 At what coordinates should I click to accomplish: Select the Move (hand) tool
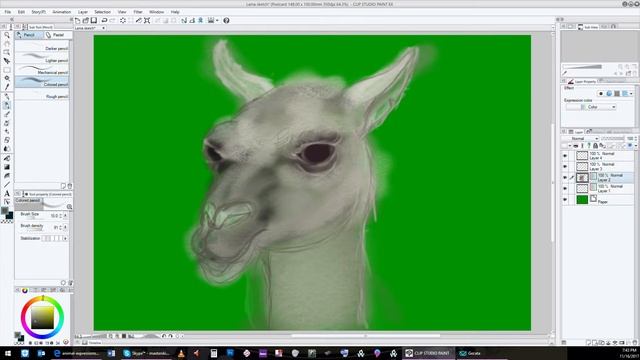coord(7,44)
